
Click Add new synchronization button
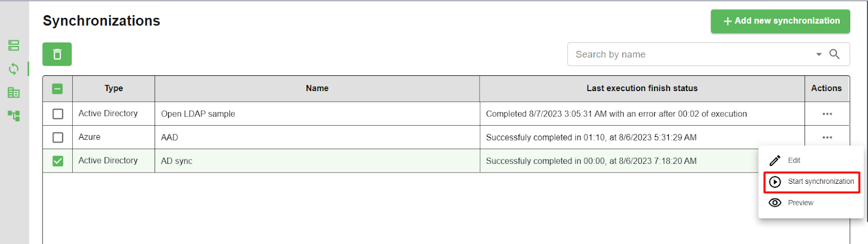click(x=780, y=21)
